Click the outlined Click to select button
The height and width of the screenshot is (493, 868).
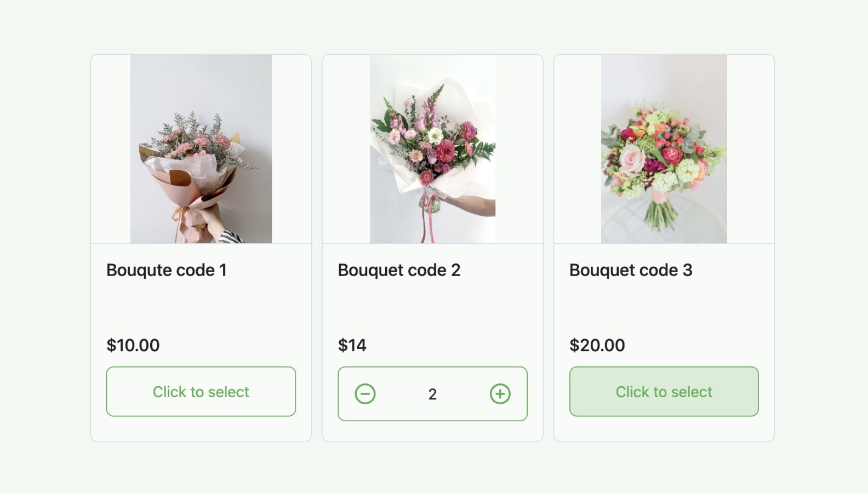(201, 391)
